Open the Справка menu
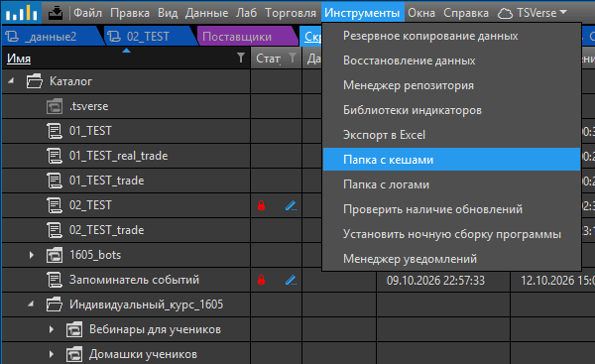 coord(466,13)
